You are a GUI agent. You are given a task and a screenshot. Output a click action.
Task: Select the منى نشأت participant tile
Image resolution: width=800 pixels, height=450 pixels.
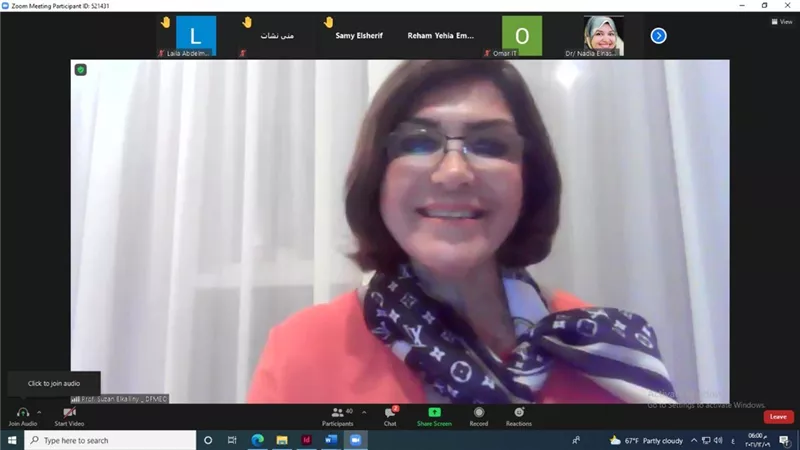point(277,36)
